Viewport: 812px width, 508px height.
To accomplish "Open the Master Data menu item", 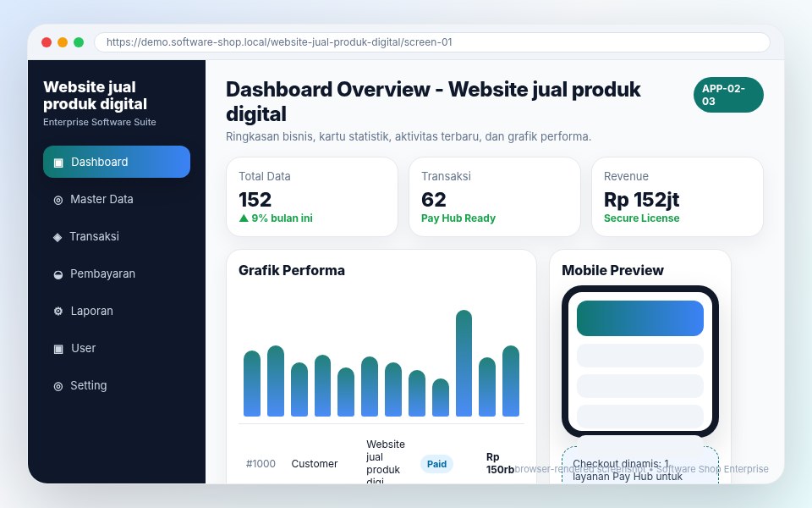I will (x=117, y=199).
